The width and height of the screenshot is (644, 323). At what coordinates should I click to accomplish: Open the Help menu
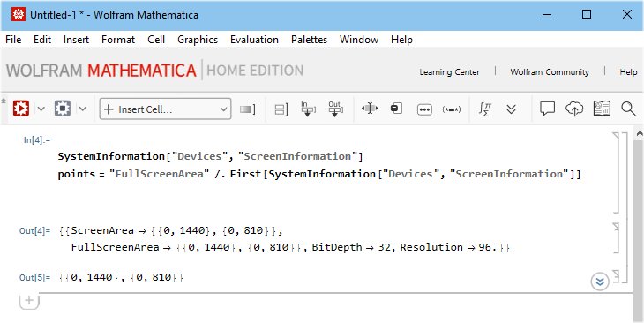tap(401, 40)
